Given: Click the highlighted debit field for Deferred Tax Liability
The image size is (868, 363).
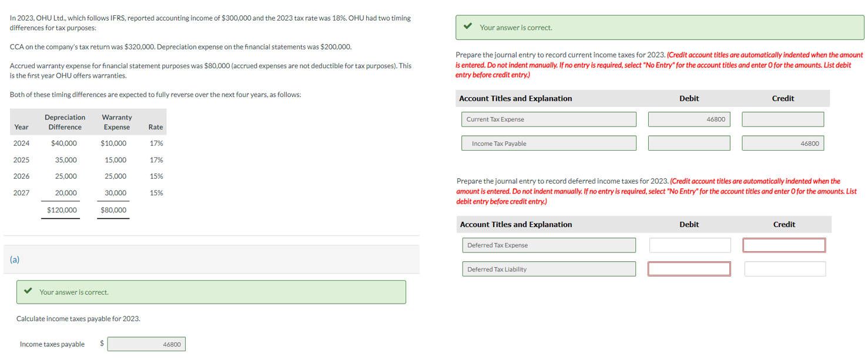Looking at the screenshot, I should pyautogui.click(x=689, y=268).
